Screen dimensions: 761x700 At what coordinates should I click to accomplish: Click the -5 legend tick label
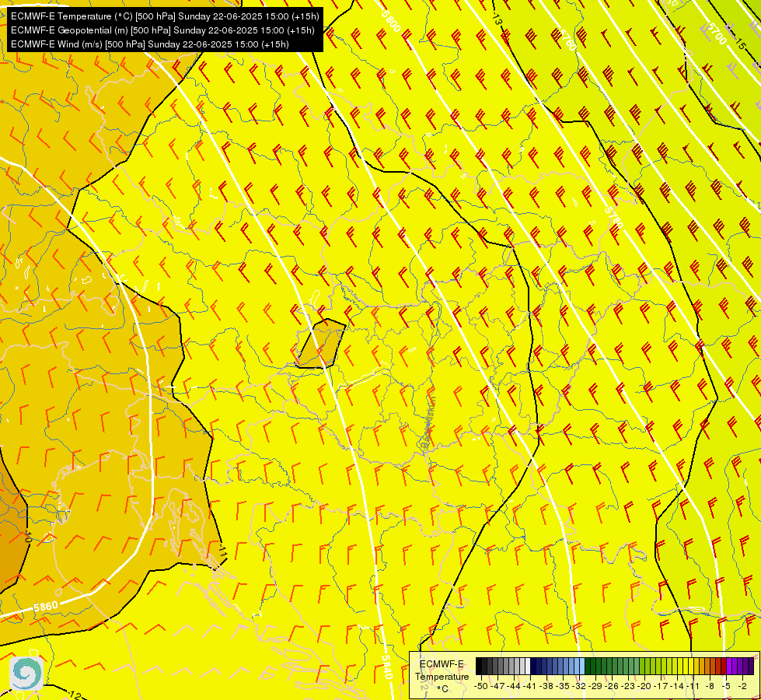pyautogui.click(x=726, y=687)
